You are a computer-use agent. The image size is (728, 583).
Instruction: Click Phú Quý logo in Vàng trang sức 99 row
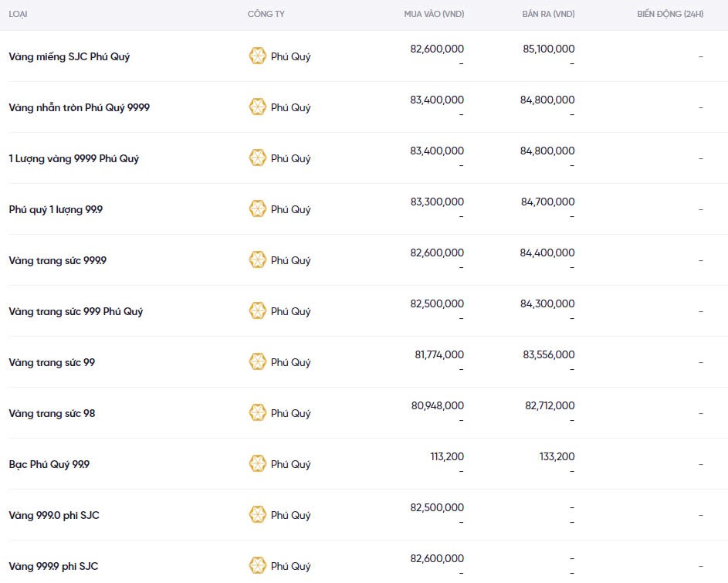pos(257,362)
